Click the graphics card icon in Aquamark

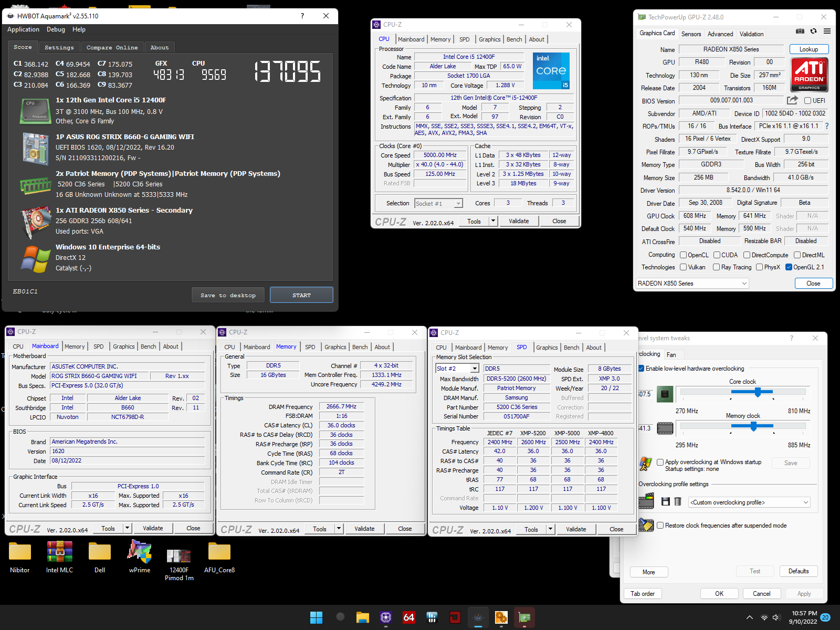(x=36, y=222)
